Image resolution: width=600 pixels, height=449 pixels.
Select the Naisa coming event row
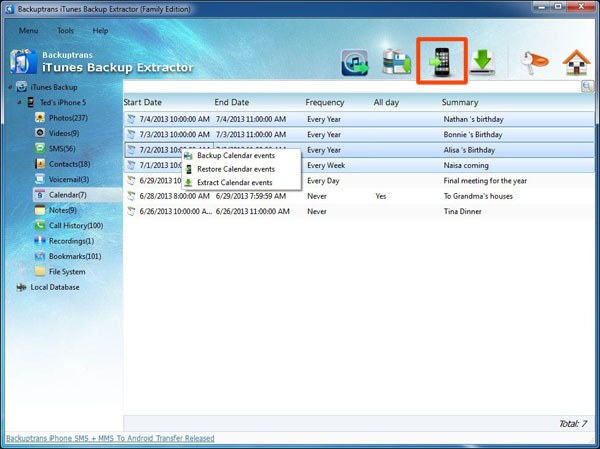pos(359,165)
